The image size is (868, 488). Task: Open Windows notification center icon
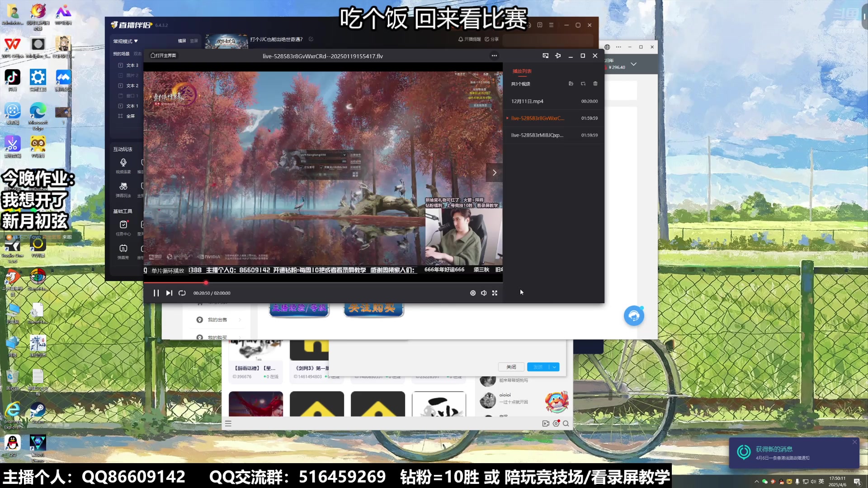pos(857,482)
